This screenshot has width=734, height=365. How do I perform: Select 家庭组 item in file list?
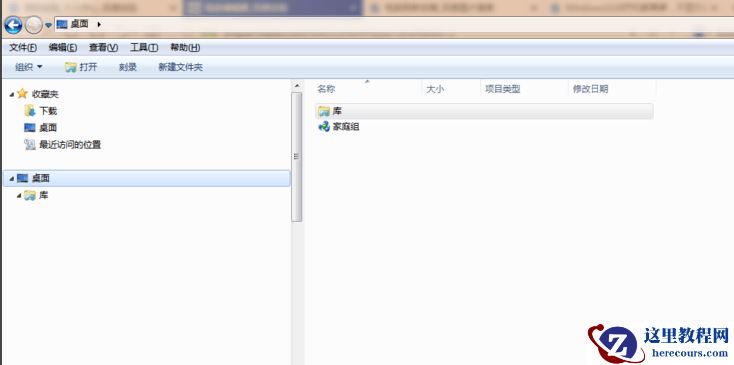(339, 127)
